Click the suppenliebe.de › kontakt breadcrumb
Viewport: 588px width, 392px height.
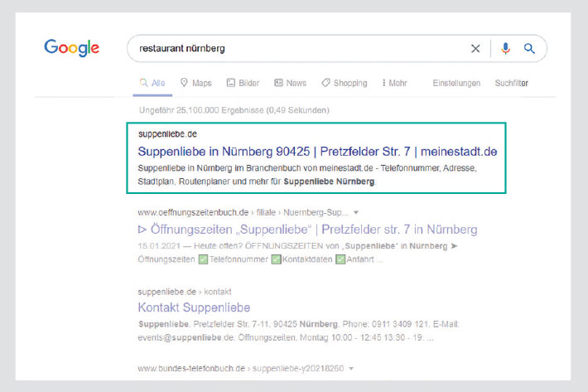pyautogui.click(x=185, y=292)
